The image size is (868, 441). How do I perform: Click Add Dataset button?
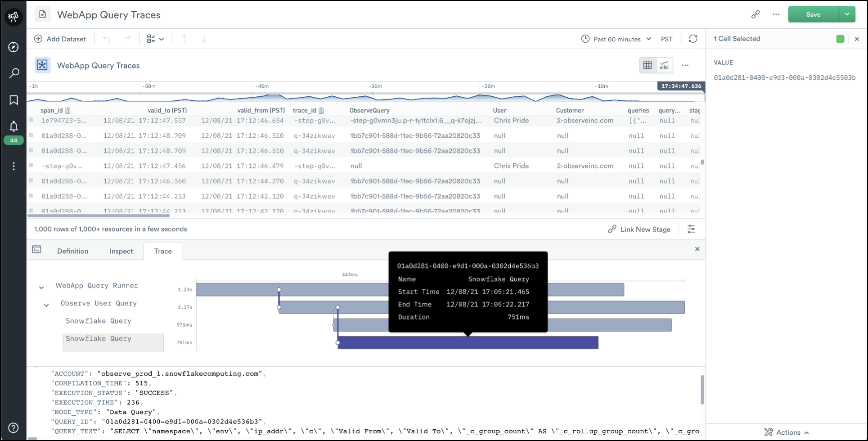point(60,39)
